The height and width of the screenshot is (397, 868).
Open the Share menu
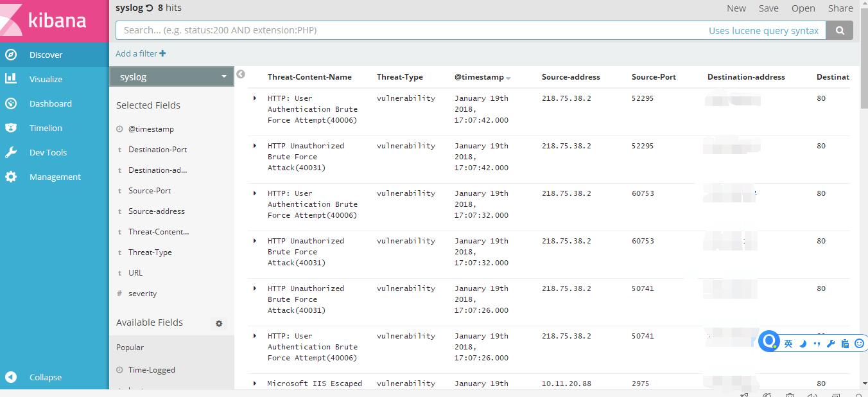coord(840,8)
